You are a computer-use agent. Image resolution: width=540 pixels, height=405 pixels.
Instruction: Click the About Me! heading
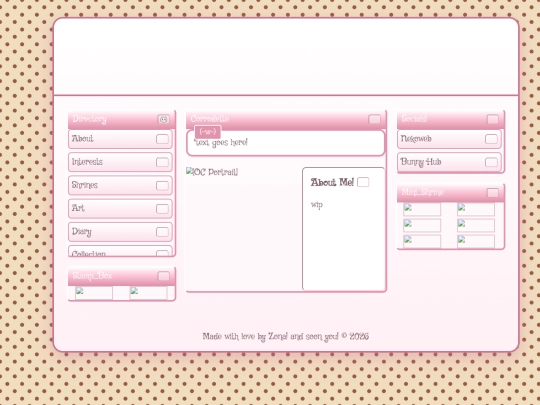click(x=332, y=183)
